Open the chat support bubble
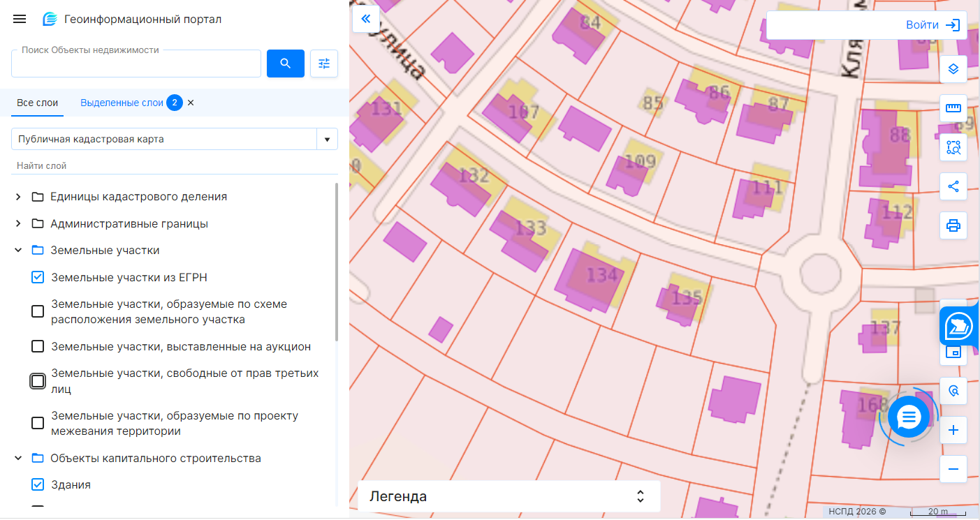The image size is (980, 520). click(907, 417)
